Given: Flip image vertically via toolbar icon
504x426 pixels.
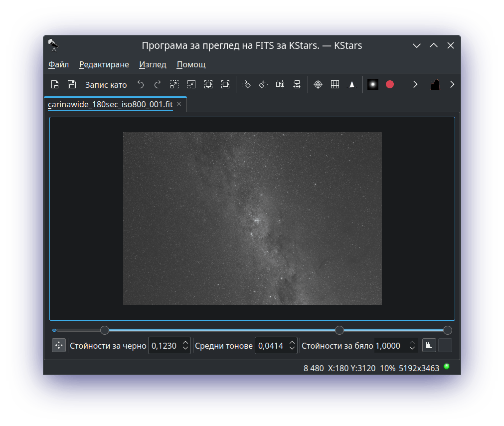Looking at the screenshot, I should [x=297, y=85].
